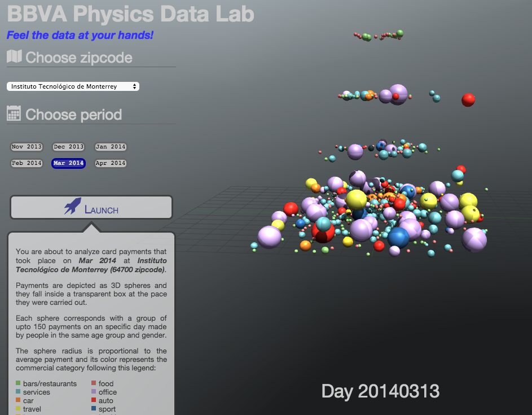Screen dimensions: 532x415
Task: Choose Jan 2014 as the period
Action: point(111,147)
